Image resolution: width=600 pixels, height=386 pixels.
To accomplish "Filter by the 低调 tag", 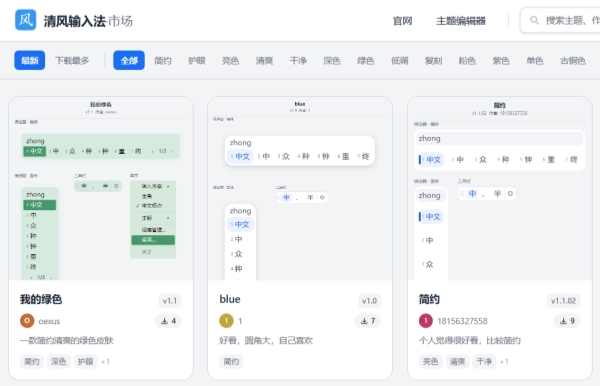I will pos(399,60).
